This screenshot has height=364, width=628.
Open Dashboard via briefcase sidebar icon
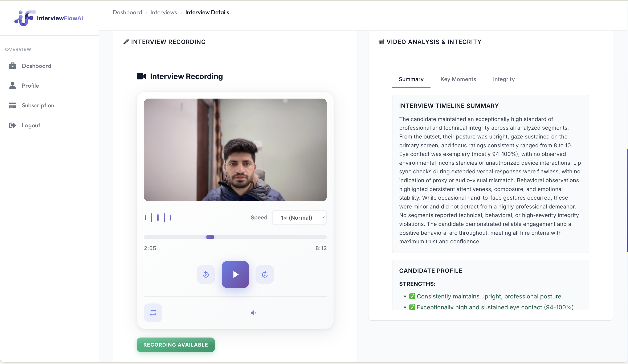click(x=12, y=66)
